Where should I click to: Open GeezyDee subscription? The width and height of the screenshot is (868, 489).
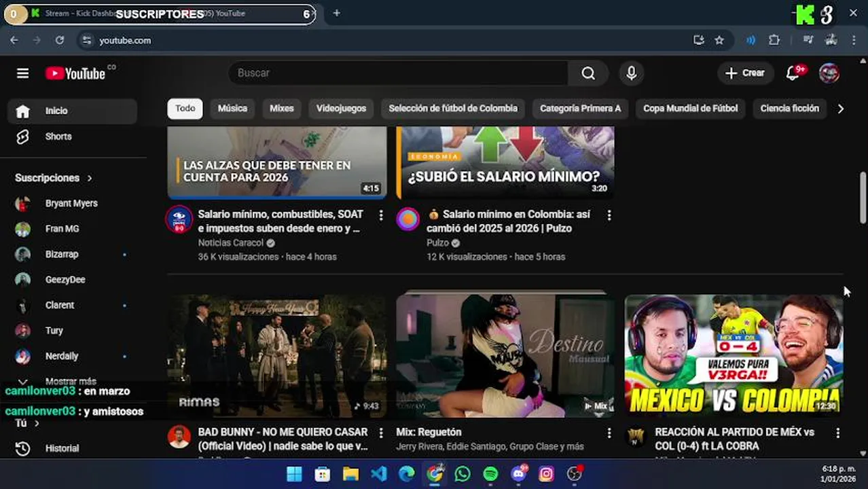tap(72, 280)
